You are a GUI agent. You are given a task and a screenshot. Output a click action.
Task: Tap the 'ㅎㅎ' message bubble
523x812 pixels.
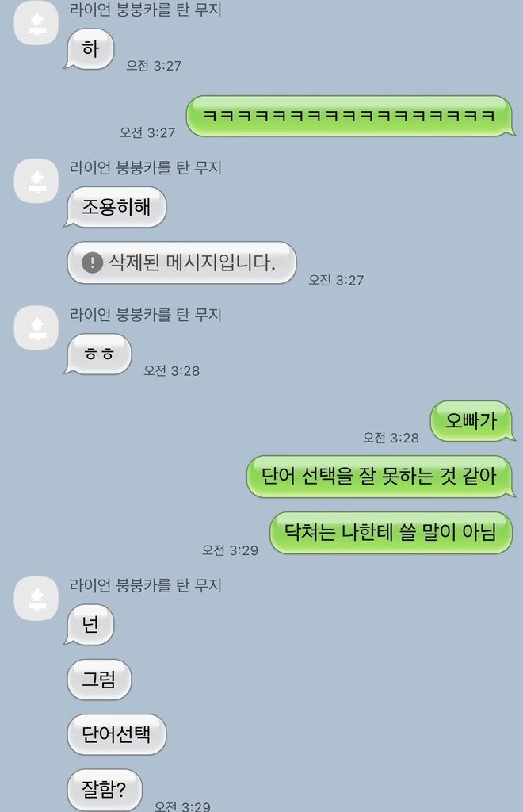point(97,354)
